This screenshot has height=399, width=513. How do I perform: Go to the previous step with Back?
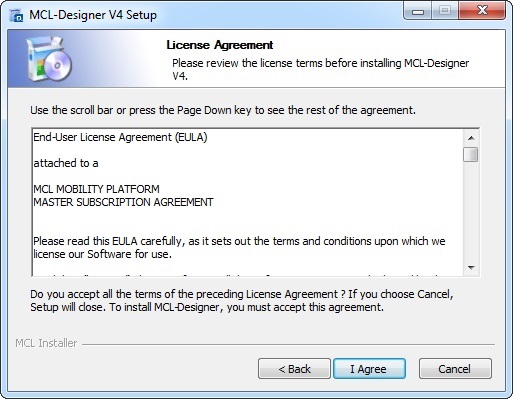click(294, 369)
